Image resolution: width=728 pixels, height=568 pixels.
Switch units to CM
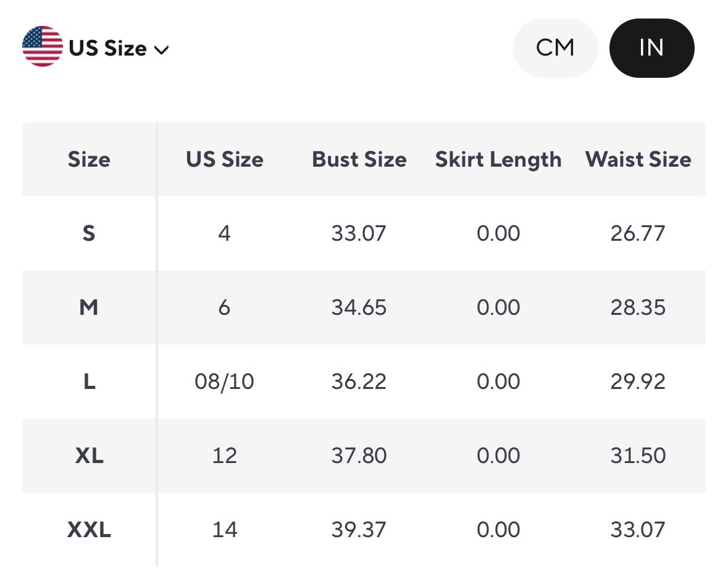(555, 48)
